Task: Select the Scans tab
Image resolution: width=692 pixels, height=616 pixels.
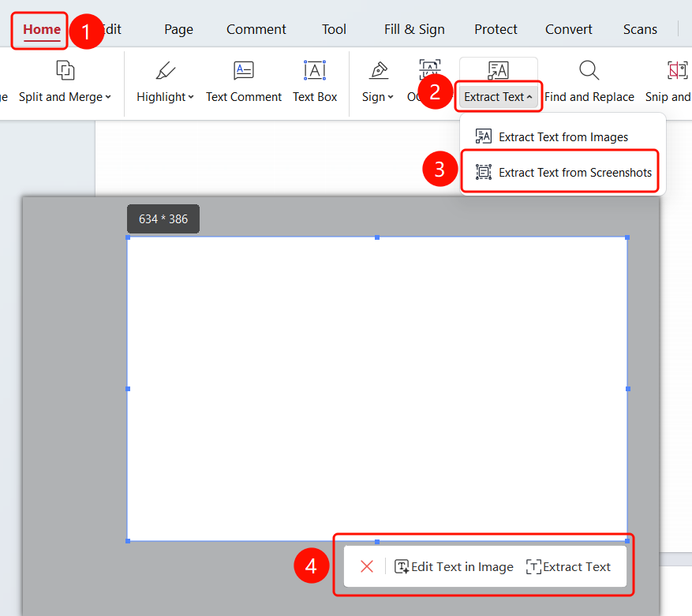Action: pyautogui.click(x=640, y=29)
